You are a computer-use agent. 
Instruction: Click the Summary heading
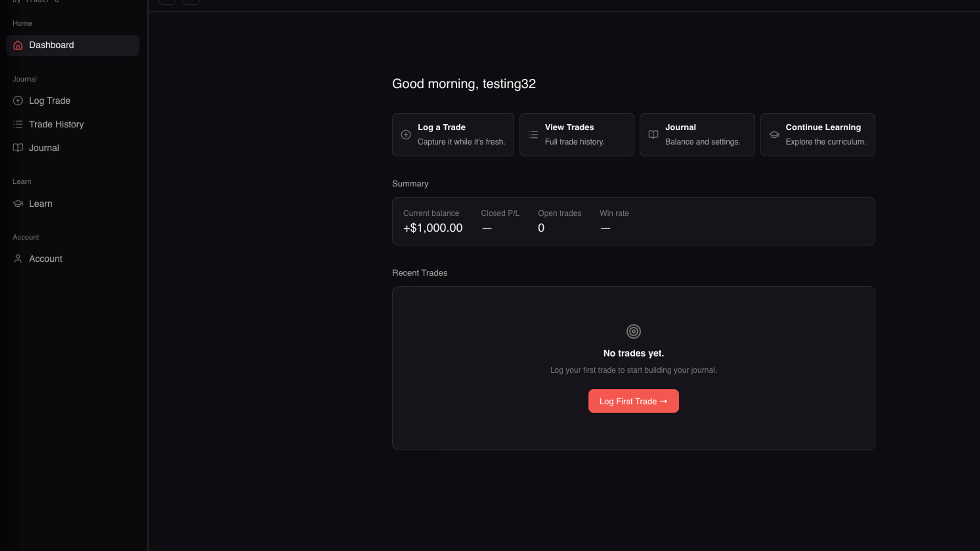click(x=410, y=184)
